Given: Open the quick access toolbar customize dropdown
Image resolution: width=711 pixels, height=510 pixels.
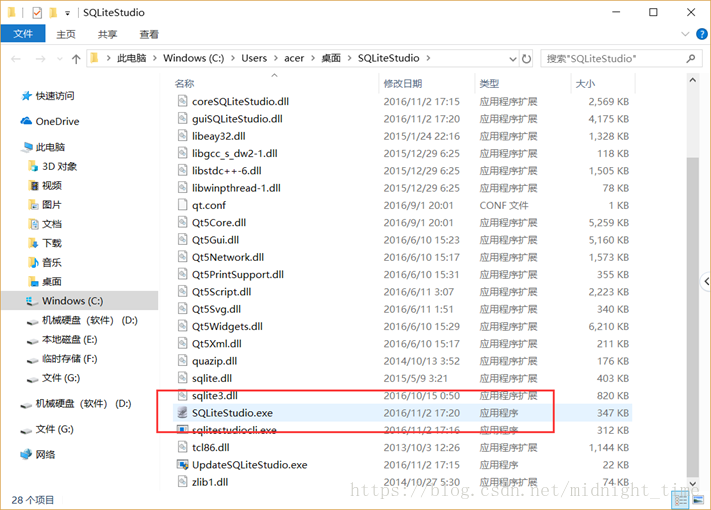Looking at the screenshot, I should coord(67,13).
